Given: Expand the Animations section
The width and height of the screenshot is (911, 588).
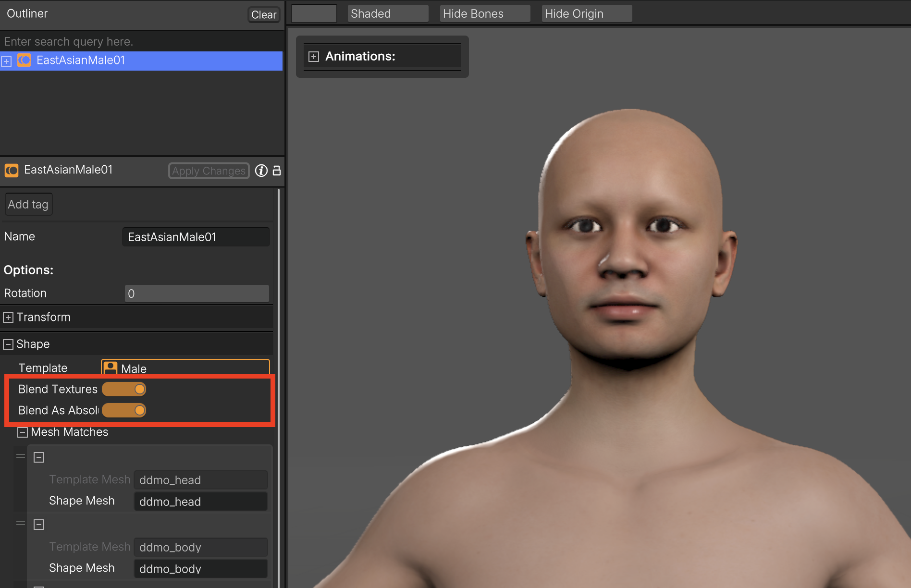Looking at the screenshot, I should (x=314, y=57).
